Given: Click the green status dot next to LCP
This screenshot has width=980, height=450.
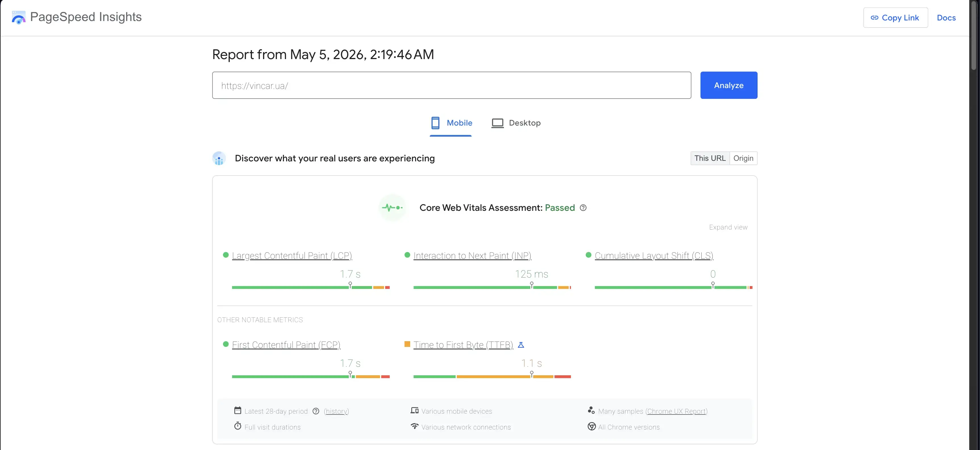Looking at the screenshot, I should tap(226, 255).
